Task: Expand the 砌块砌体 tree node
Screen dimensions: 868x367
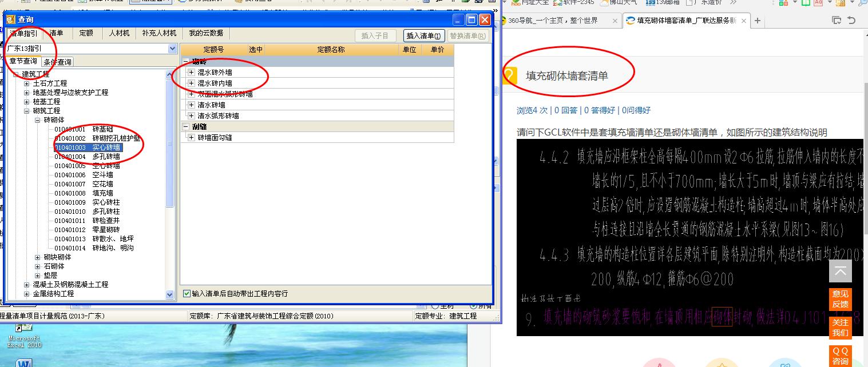Action: (38, 257)
